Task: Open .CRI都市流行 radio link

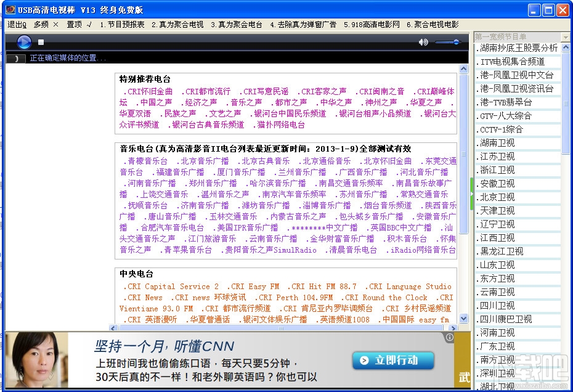Action: [206, 91]
